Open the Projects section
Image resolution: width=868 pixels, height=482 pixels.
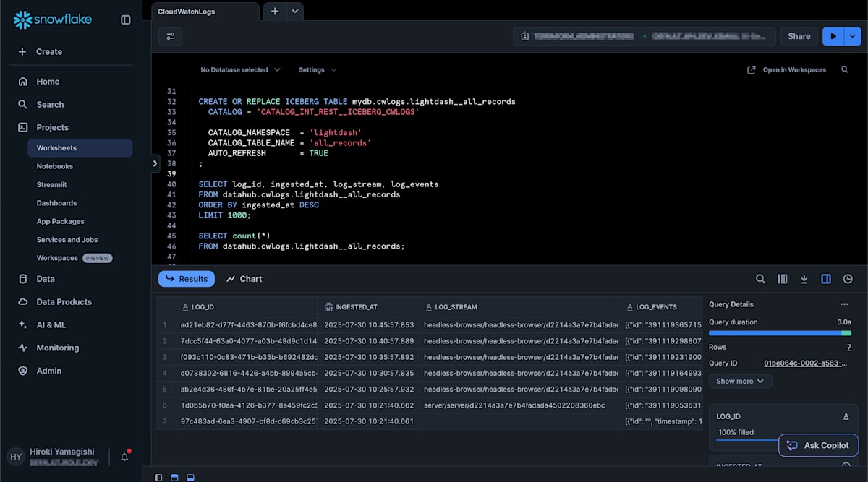click(x=52, y=127)
